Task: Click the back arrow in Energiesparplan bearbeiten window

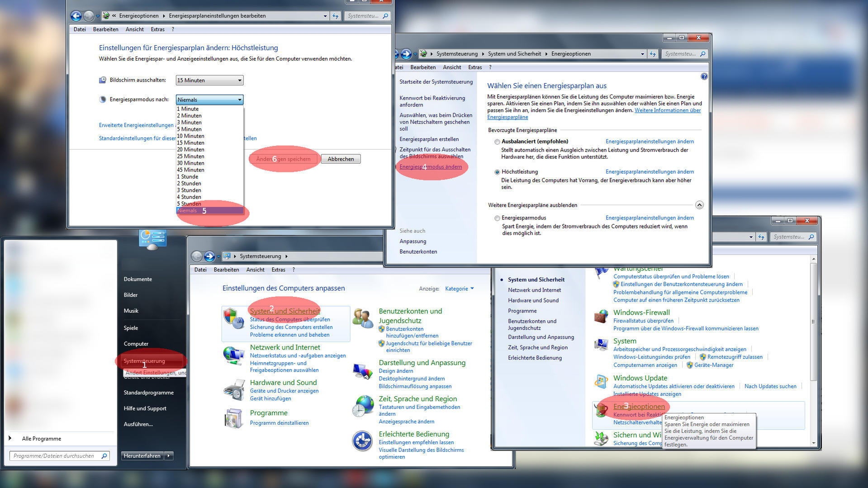Action: [76, 16]
